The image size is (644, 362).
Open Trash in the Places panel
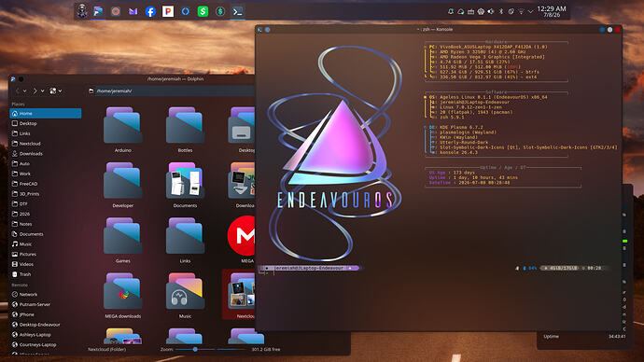click(45, 274)
